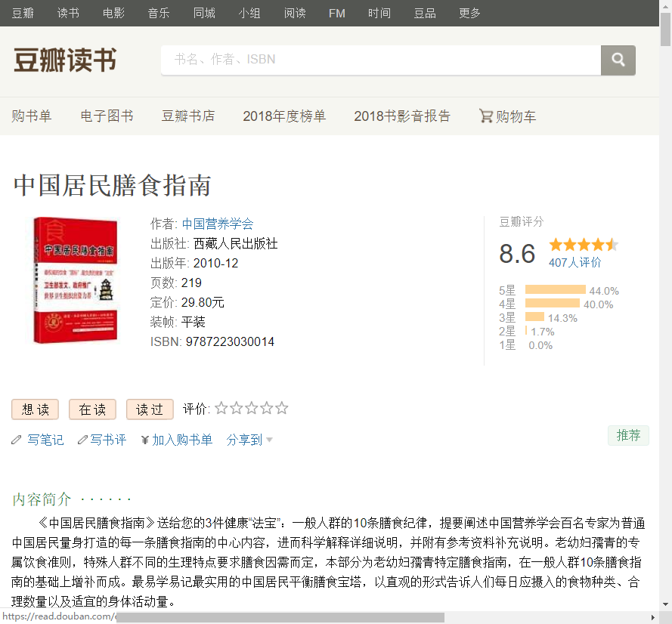Open the 豆瓣书店 tab
The height and width of the screenshot is (624, 672).
(x=188, y=116)
